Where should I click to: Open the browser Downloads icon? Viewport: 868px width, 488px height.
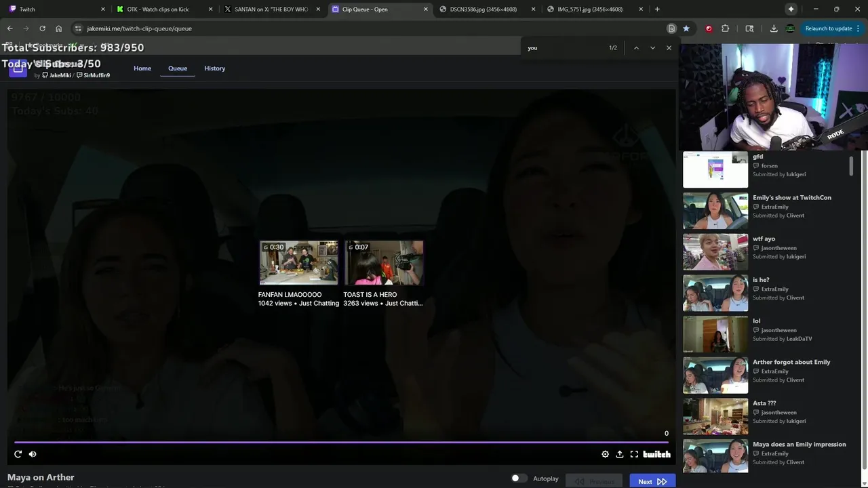pos(774,28)
